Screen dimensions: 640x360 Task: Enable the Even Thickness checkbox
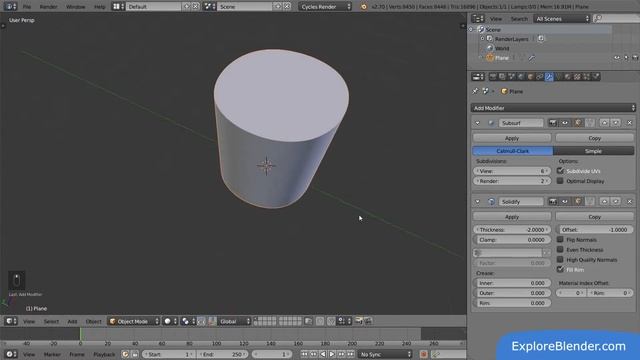pos(560,249)
